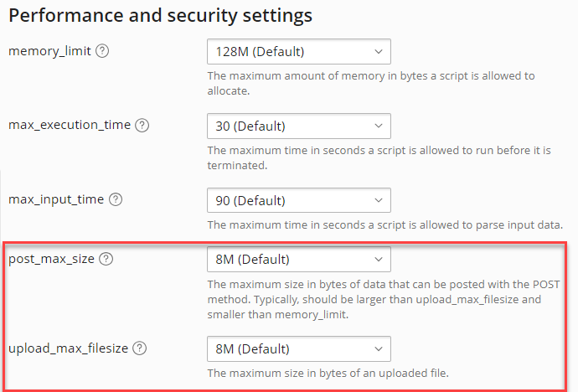Image resolution: width=578 pixels, height=392 pixels.
Task: Click the max_input_time label
Action: pos(56,200)
